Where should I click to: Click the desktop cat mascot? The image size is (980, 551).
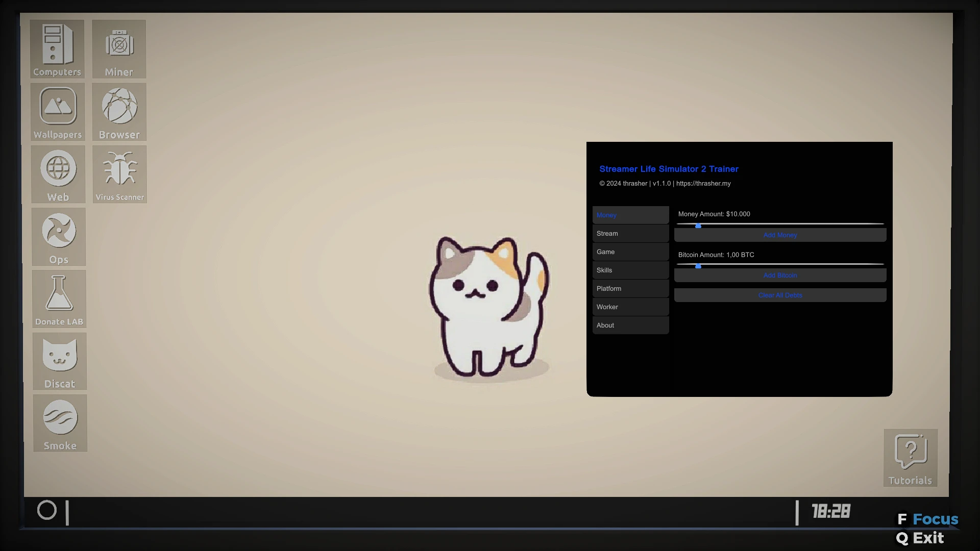(x=488, y=308)
